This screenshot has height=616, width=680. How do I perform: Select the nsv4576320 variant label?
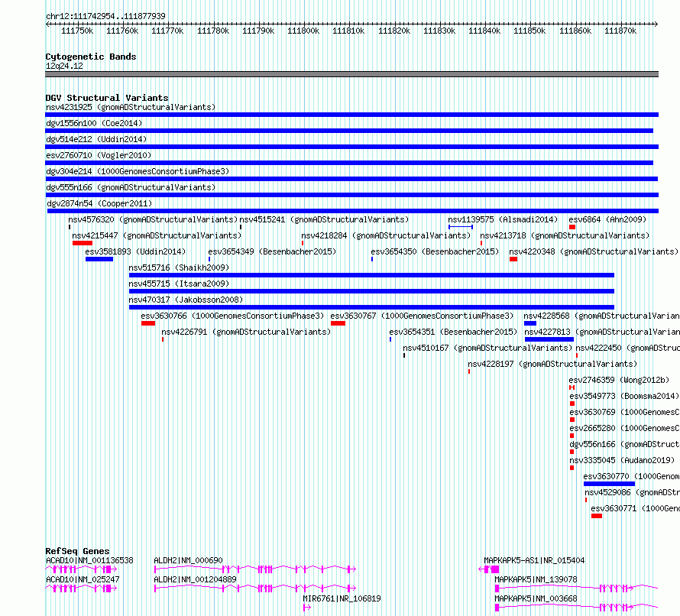tap(153, 219)
